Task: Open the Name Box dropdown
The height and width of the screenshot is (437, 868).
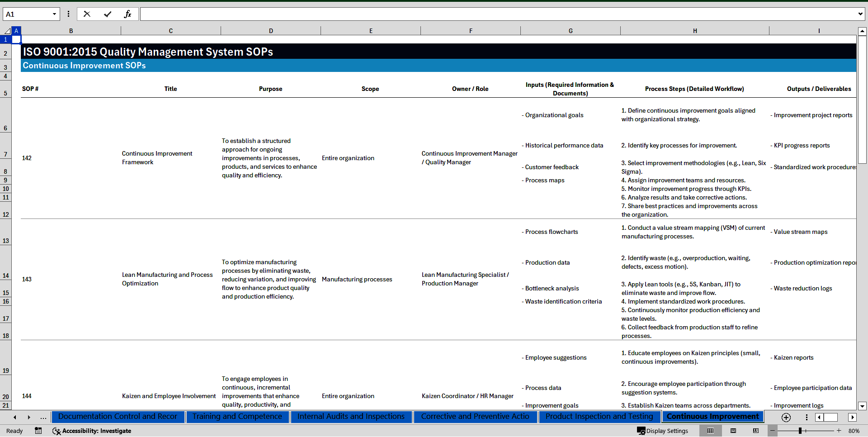Action: coord(54,14)
